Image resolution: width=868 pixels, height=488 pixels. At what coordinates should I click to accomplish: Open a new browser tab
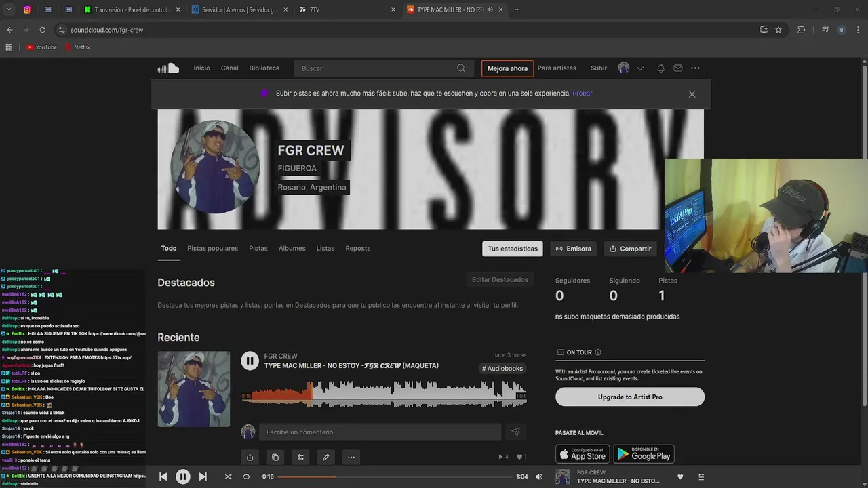(517, 9)
